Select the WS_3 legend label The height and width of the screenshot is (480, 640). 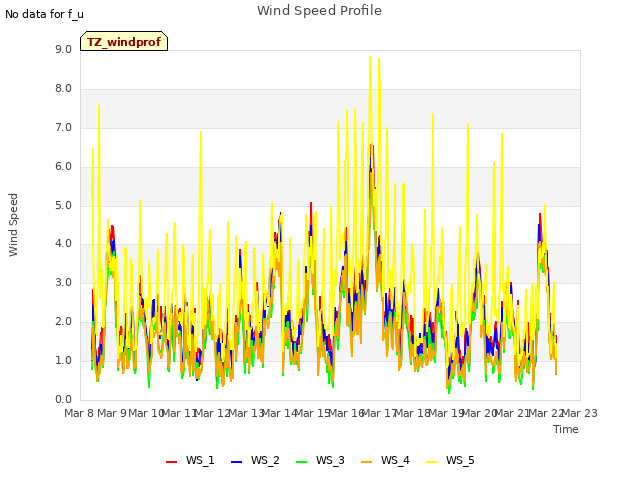(x=330, y=460)
